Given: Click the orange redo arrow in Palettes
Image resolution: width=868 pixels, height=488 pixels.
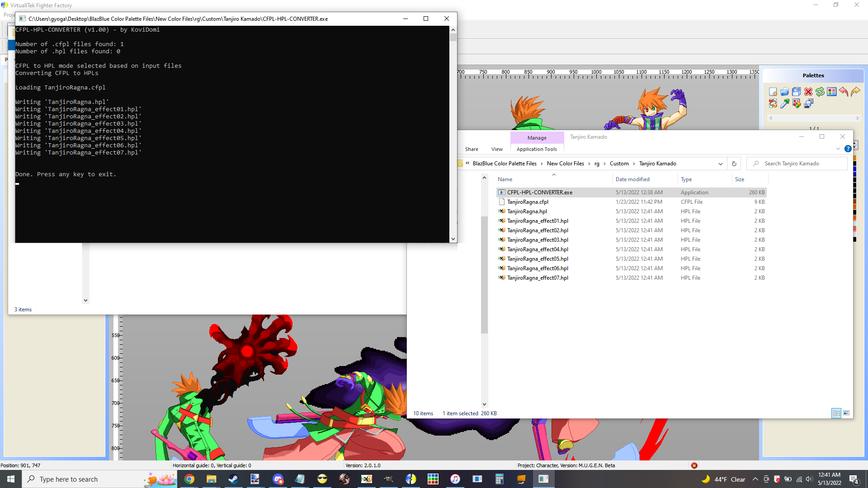Looking at the screenshot, I should tap(855, 92).
